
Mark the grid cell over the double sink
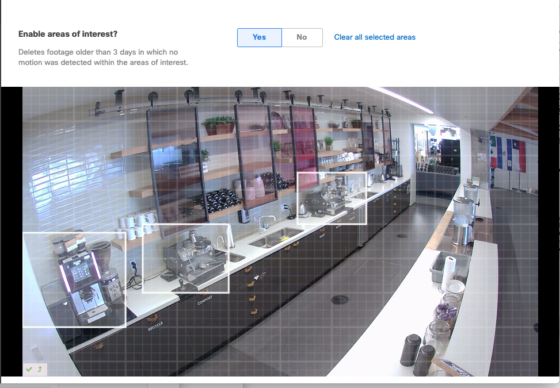coord(277,237)
